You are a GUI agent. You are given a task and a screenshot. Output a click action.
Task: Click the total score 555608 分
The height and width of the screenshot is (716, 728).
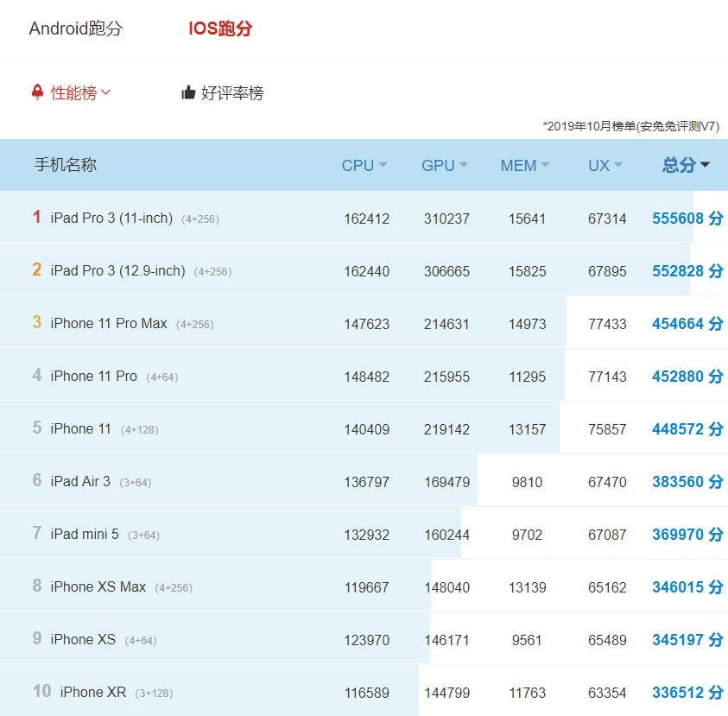(x=687, y=219)
